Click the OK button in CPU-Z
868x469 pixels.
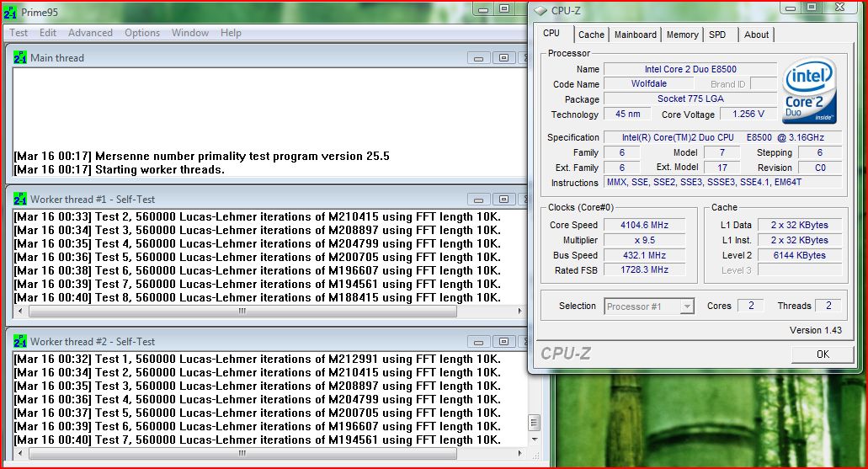[x=823, y=354]
